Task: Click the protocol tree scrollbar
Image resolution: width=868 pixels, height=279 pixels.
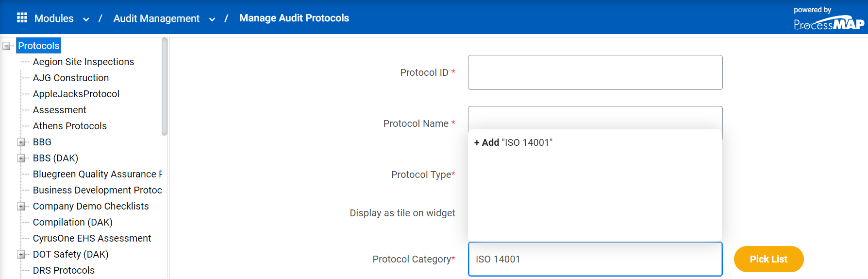Action: (x=165, y=87)
